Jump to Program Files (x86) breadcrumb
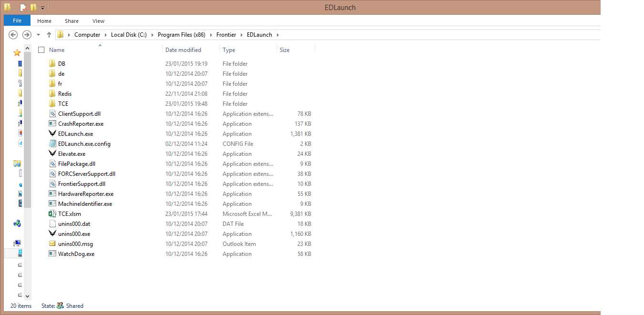Image resolution: width=644 pixels, height=315 pixels. [182, 35]
